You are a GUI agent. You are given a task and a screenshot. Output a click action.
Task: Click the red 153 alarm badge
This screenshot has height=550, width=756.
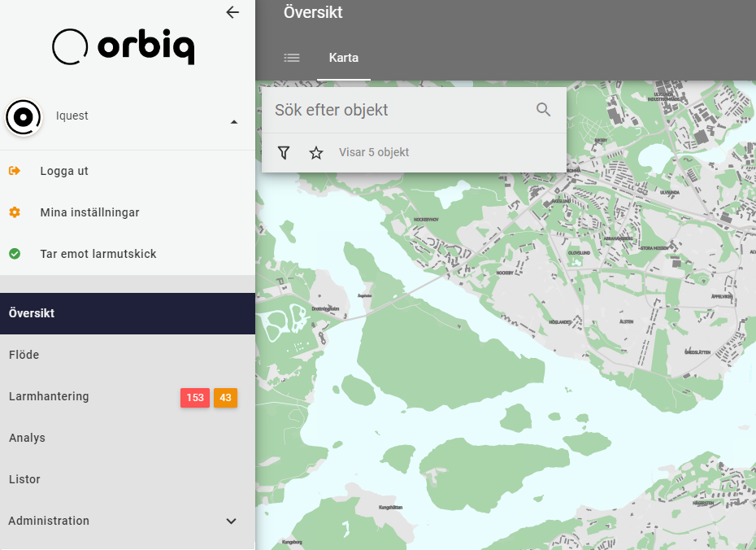[x=195, y=398]
